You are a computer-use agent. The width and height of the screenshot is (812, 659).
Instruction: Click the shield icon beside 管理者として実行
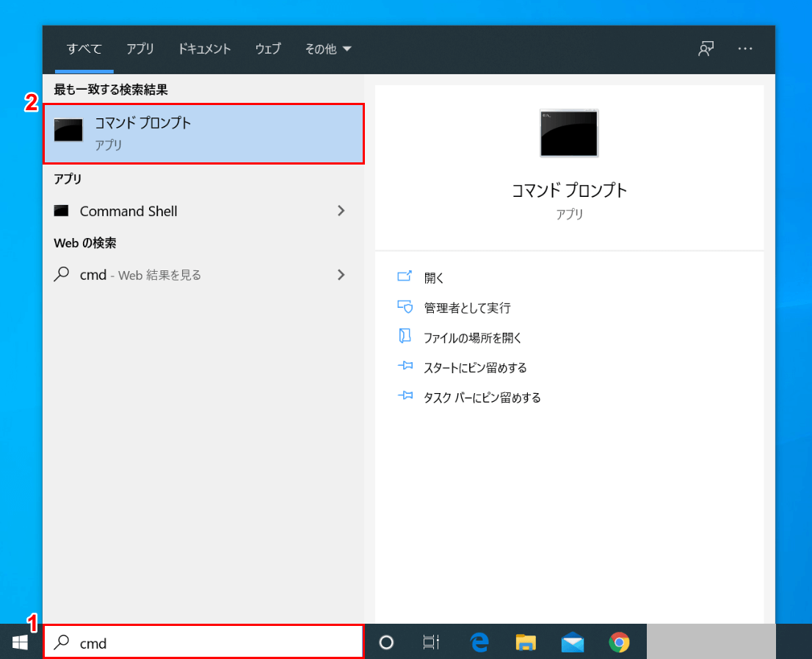point(405,306)
